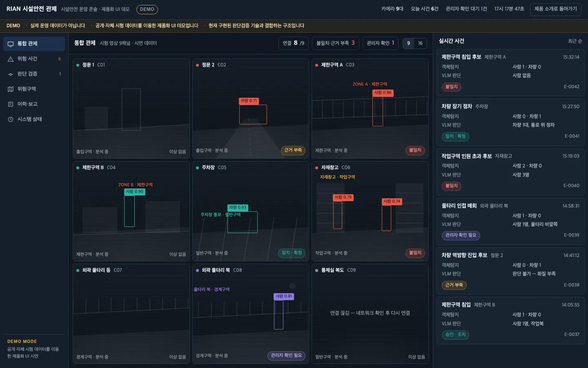Click the clock icon for 시스템 상태
Screen dimensions: 588x368
pos(11,119)
